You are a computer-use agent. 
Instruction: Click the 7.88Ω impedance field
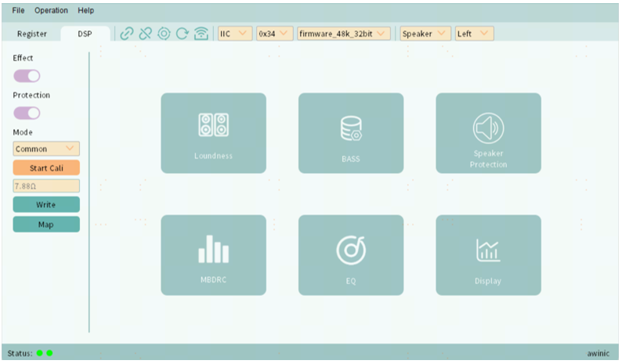(46, 186)
